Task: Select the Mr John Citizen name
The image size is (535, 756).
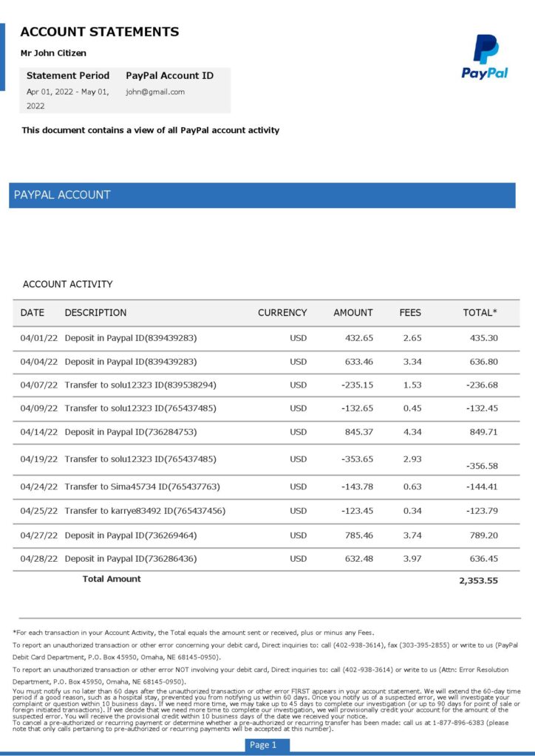Action: [53, 53]
